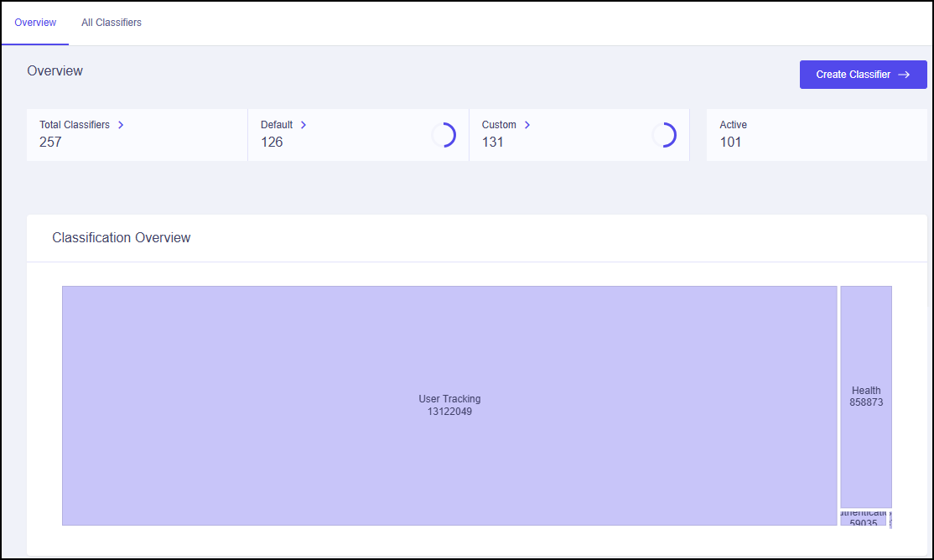Click the count 257 under Total Classifiers

point(50,142)
